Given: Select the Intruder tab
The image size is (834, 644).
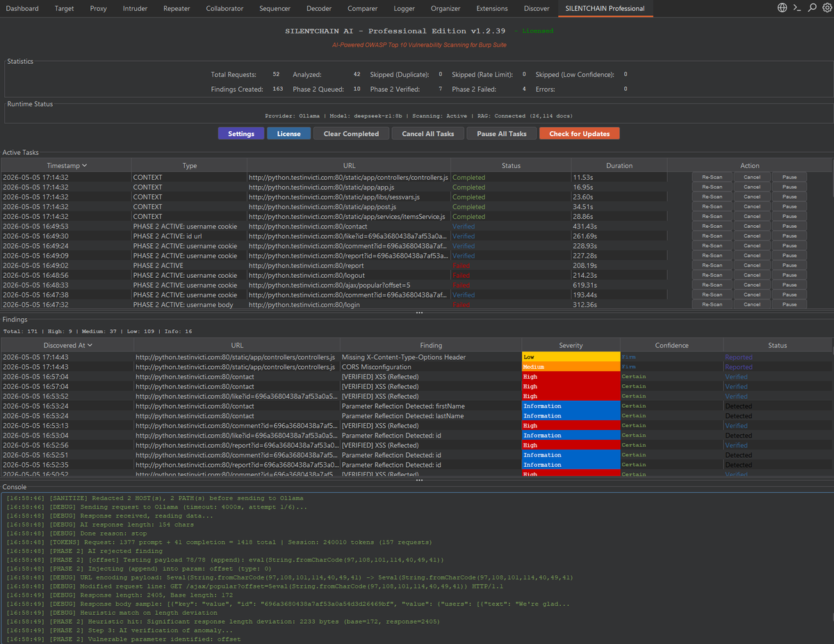Looking at the screenshot, I should pos(135,8).
